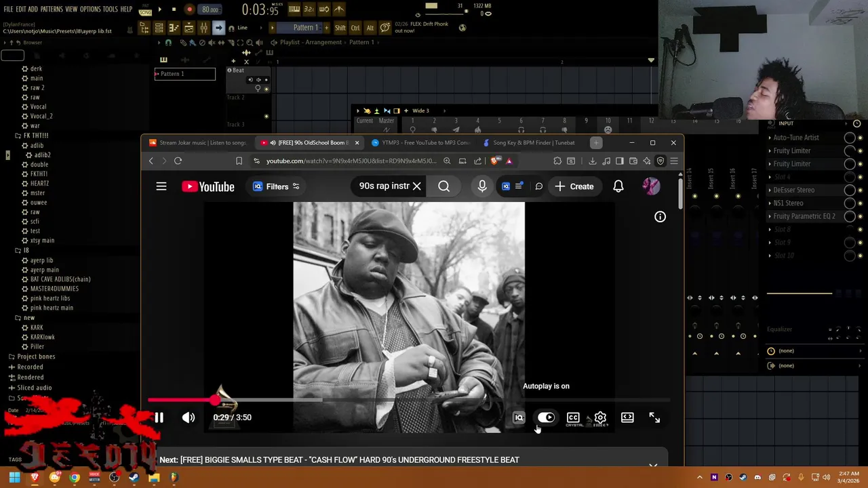Open the YouTube guide hamburger menu
Image resolution: width=868 pixels, height=488 pixels.
pos(161,186)
